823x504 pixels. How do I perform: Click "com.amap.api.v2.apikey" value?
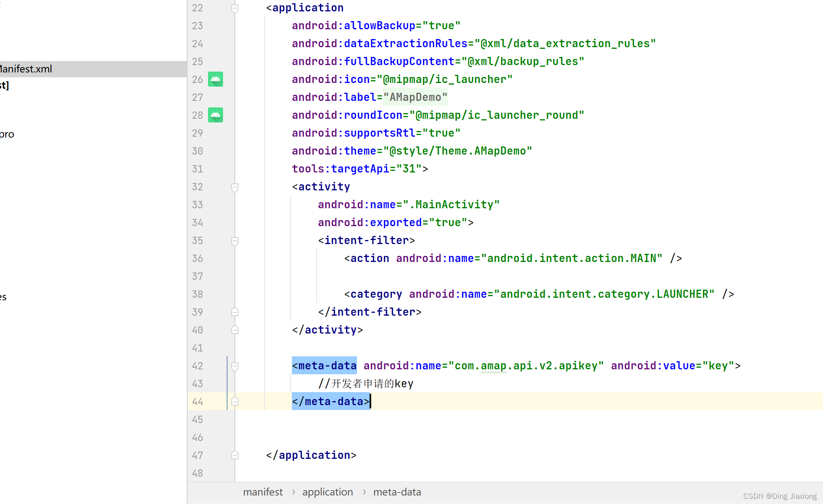[526, 366]
